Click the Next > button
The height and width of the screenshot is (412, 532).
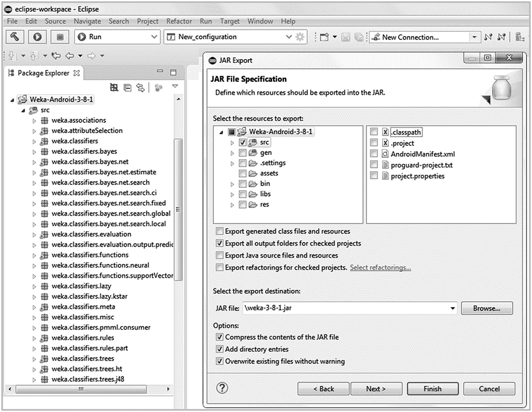click(x=376, y=389)
